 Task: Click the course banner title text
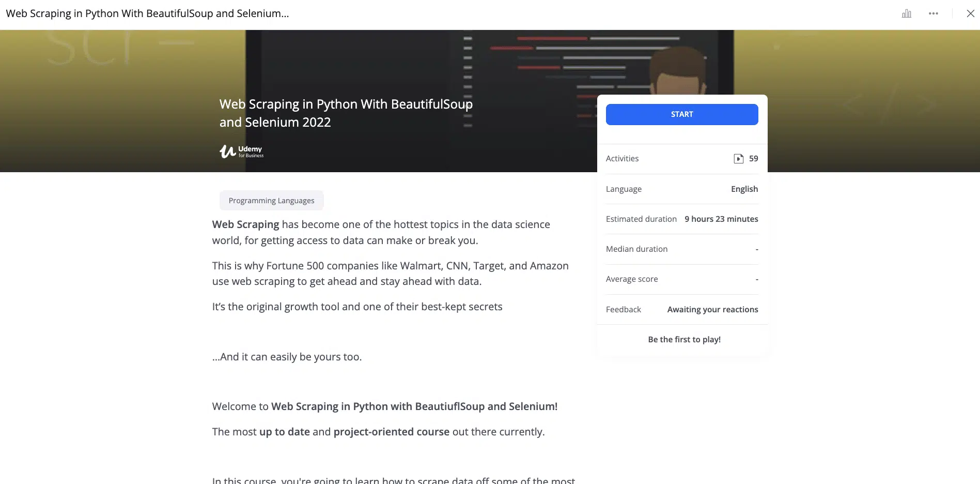click(346, 113)
